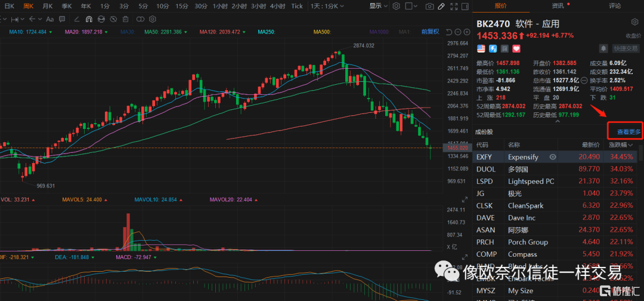
Task: Select the ASAN 阿莎娜 row
Action: pyautogui.click(x=556, y=230)
